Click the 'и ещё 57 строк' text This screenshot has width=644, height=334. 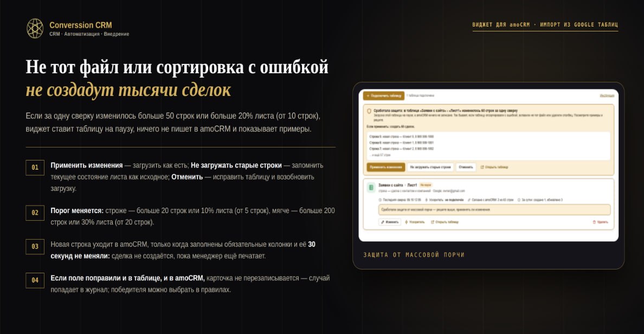pos(380,155)
